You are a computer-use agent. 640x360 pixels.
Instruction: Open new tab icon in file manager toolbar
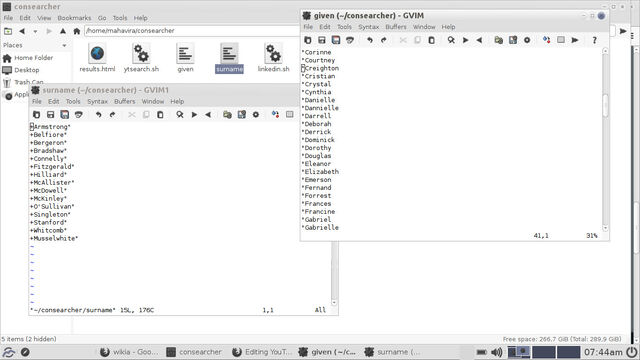pyautogui.click(x=8, y=31)
